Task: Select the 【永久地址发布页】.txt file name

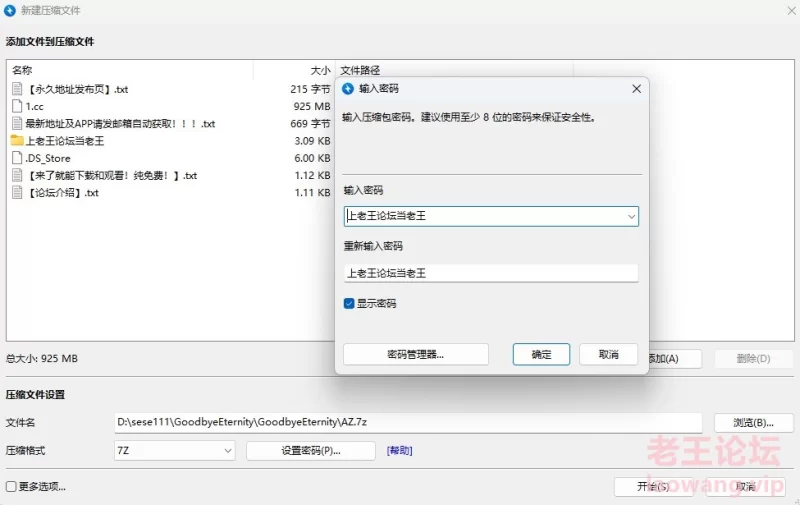Action: click(77, 89)
